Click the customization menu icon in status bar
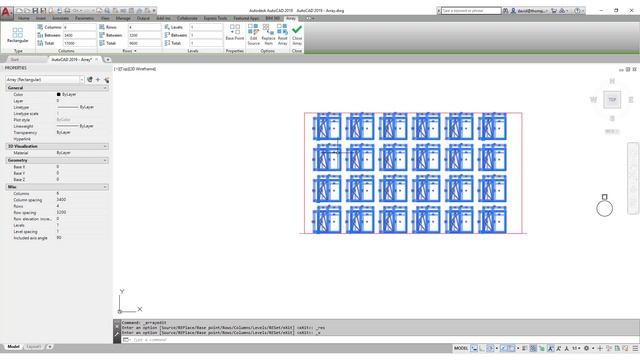640x360 pixels. (x=635, y=348)
